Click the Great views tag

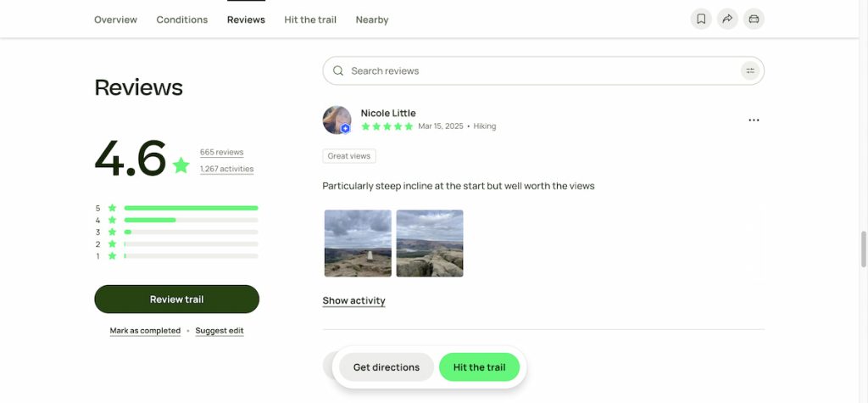click(349, 156)
